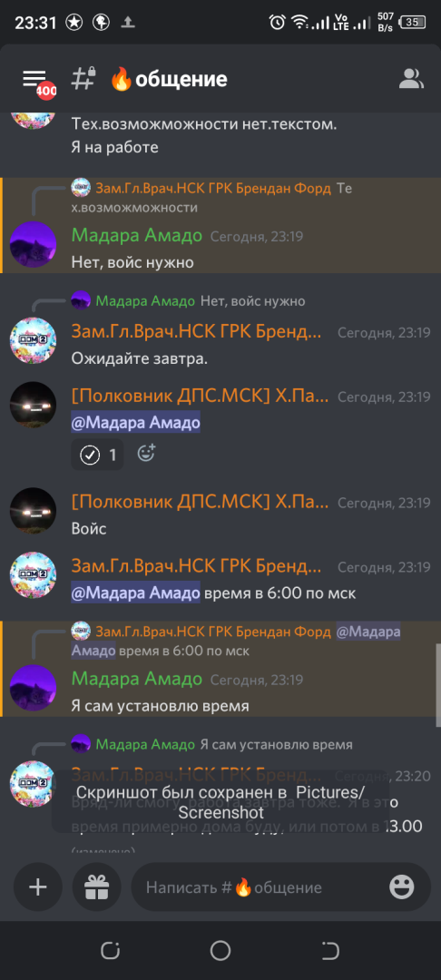Image resolution: width=441 pixels, height=980 pixels.
Task: Open Android recent apps button
Action: pyautogui.click(x=110, y=951)
